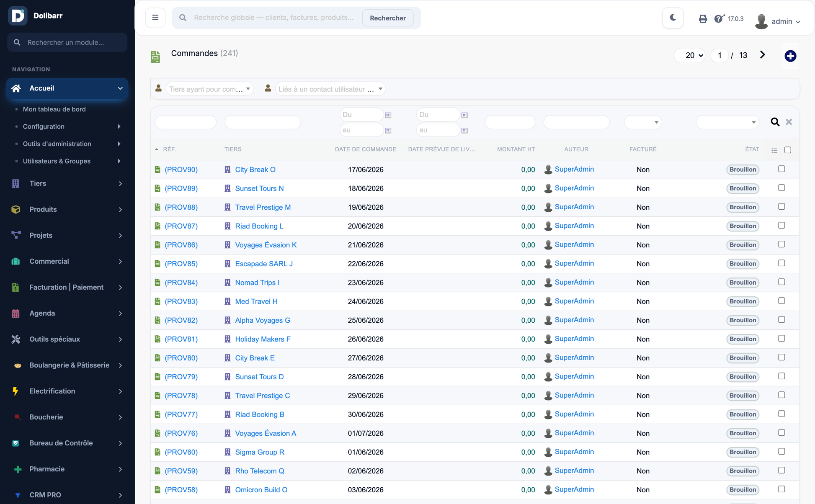Click the magnifier icon to apply filters
Image resolution: width=815 pixels, height=504 pixels.
click(775, 122)
